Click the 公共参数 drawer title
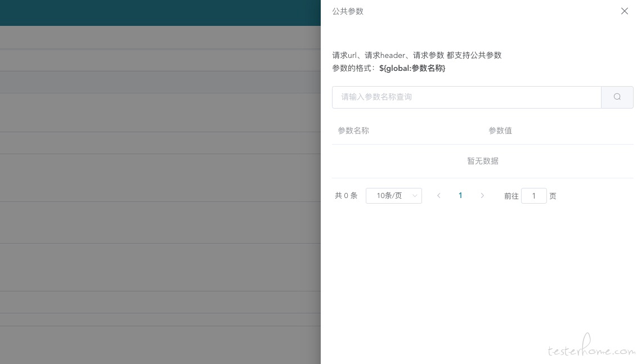Screen dimensions: 637x364 coord(348,11)
